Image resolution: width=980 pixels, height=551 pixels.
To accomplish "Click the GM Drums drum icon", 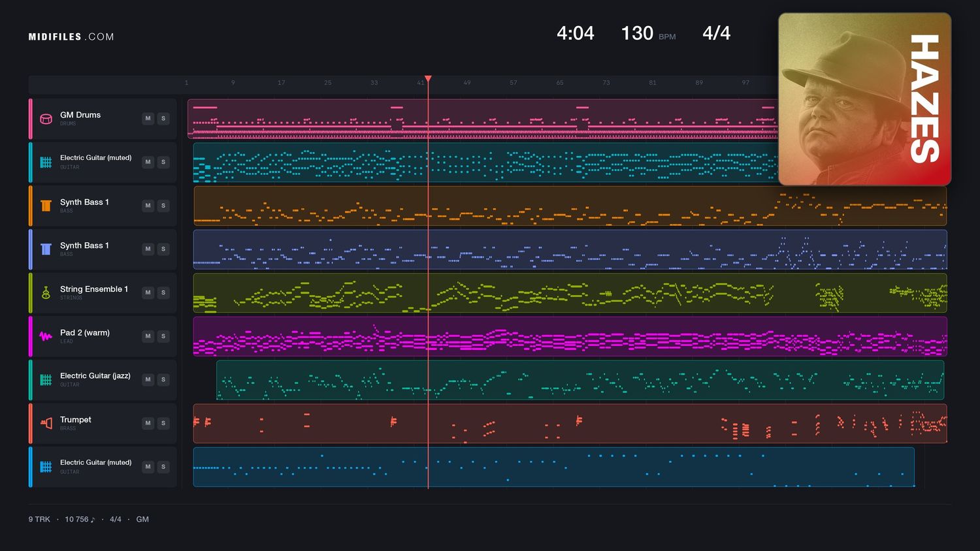I will pyautogui.click(x=46, y=119).
